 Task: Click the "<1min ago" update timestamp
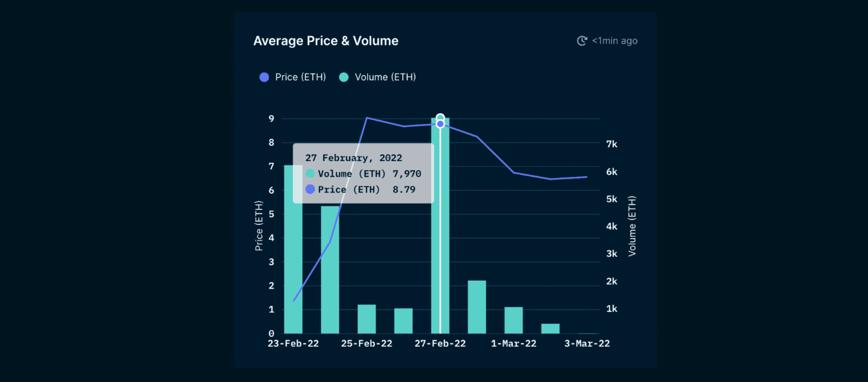(x=615, y=41)
